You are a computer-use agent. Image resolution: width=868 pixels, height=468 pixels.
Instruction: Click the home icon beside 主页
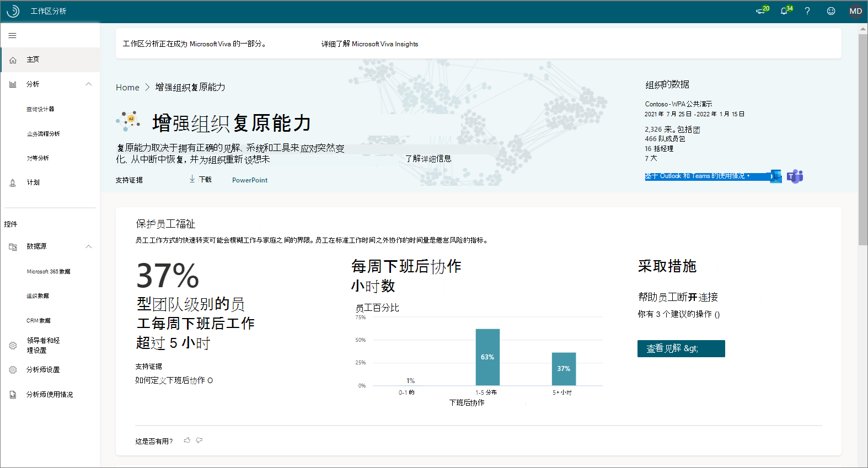[x=13, y=60]
